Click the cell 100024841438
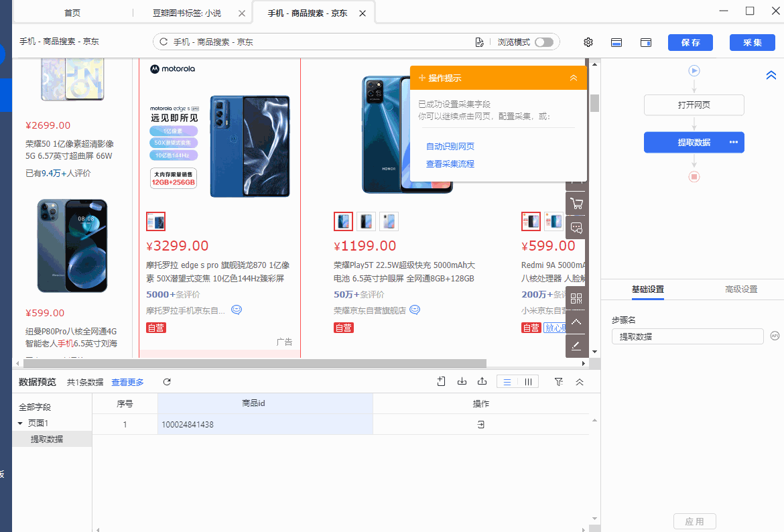 pos(265,425)
